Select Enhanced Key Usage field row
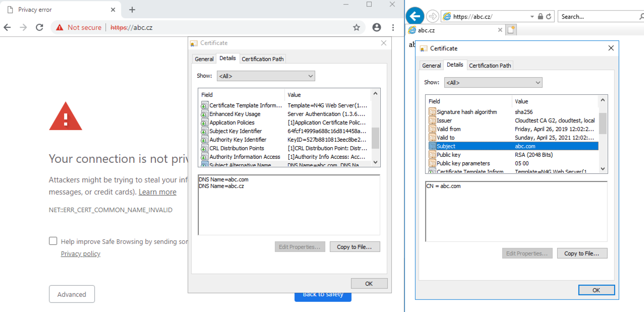Viewport: 644px width, 312px height. (x=285, y=114)
